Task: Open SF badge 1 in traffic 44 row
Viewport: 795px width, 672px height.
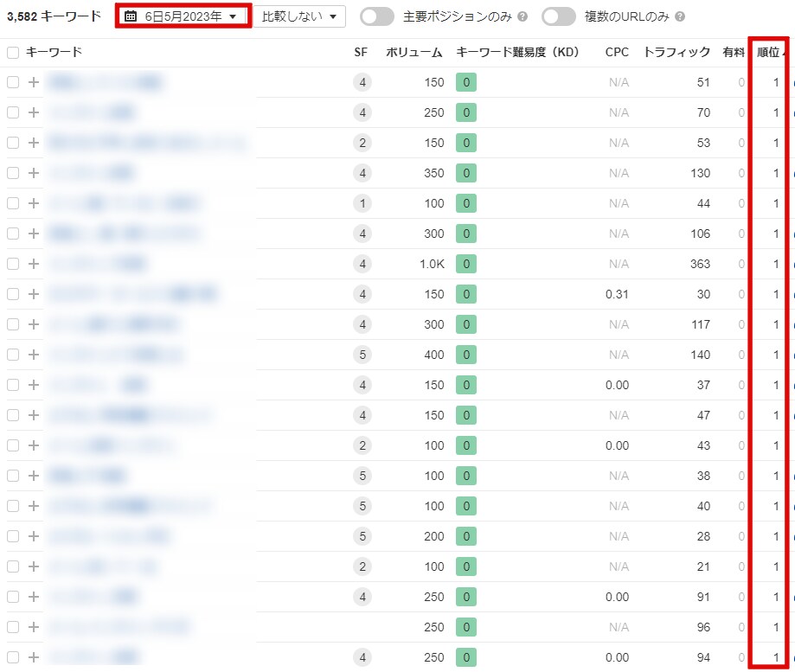Action: click(362, 203)
